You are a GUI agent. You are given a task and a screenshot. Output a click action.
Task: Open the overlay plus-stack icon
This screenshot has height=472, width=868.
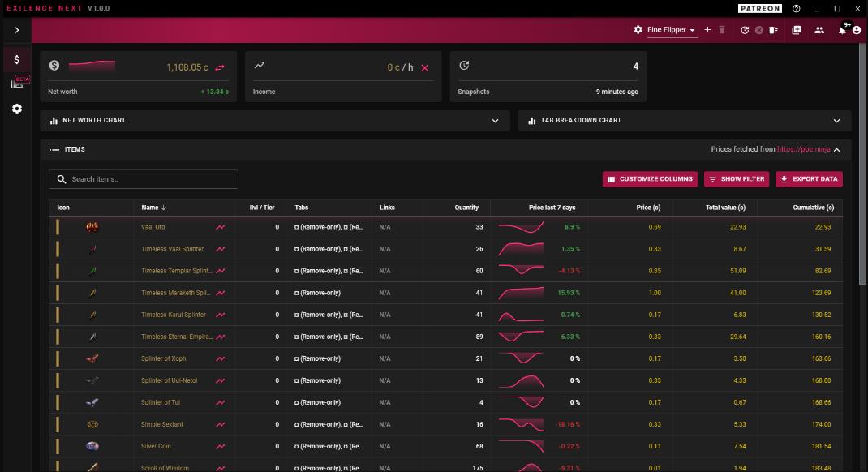click(x=796, y=30)
